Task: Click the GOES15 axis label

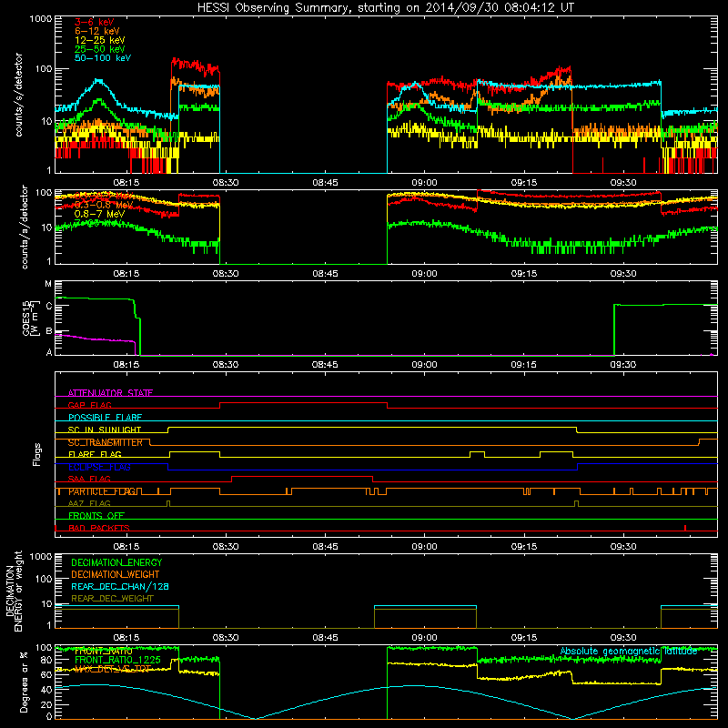Action: 26,318
